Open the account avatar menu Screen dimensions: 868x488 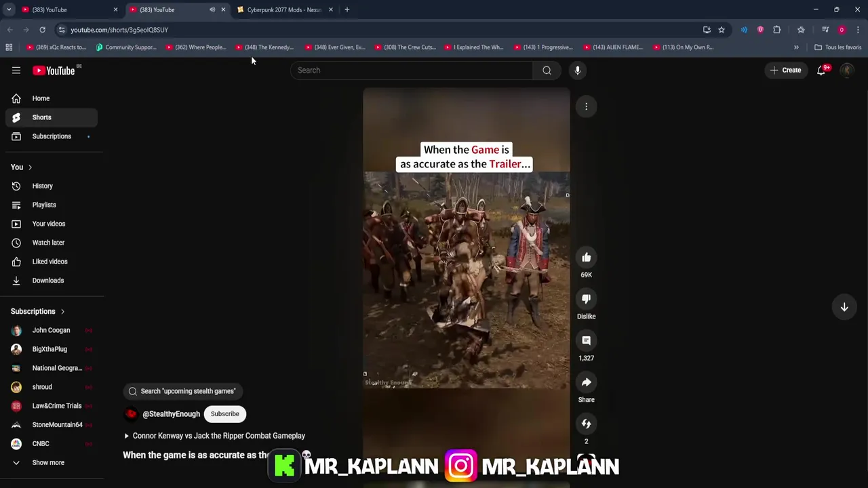[847, 70]
